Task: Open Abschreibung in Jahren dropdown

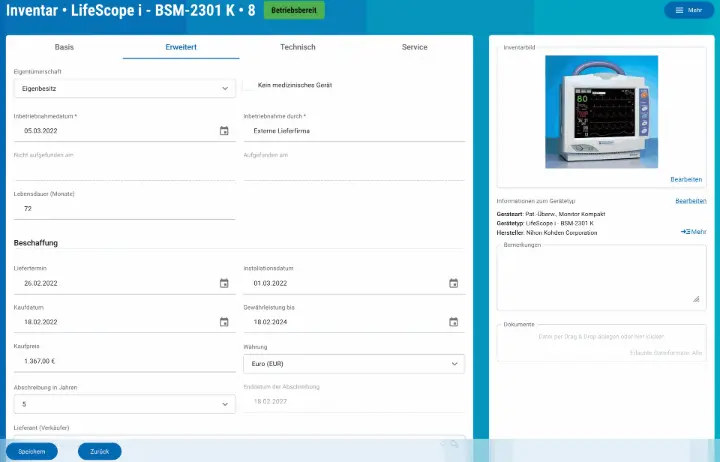Action: click(124, 404)
